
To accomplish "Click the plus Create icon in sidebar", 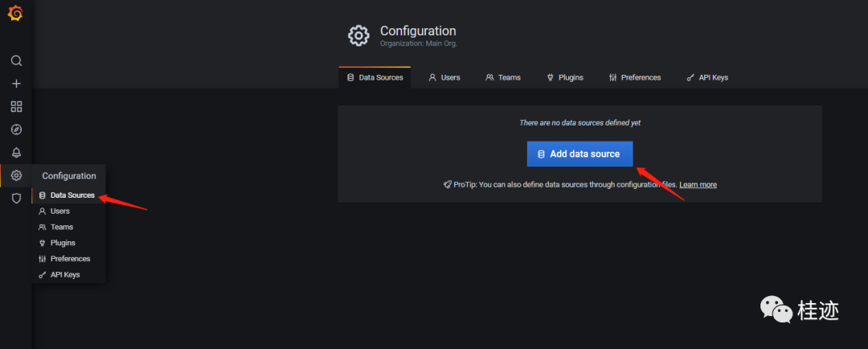I will pyautogui.click(x=16, y=84).
